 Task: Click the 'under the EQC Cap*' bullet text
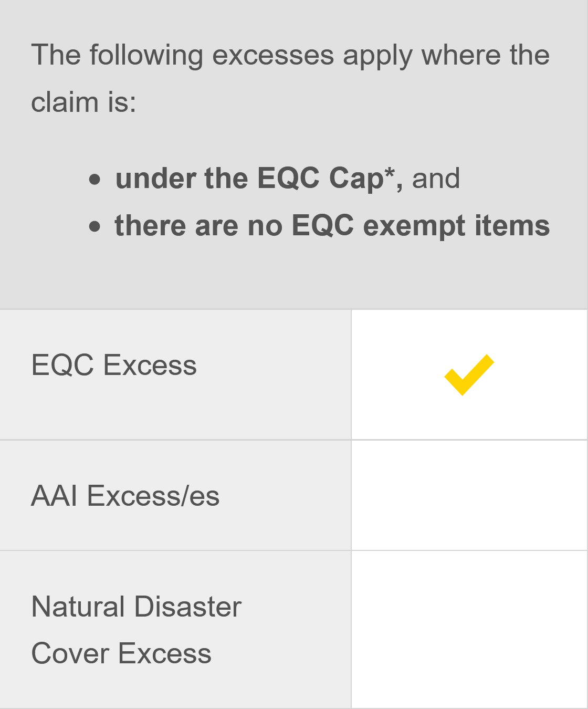(x=259, y=179)
